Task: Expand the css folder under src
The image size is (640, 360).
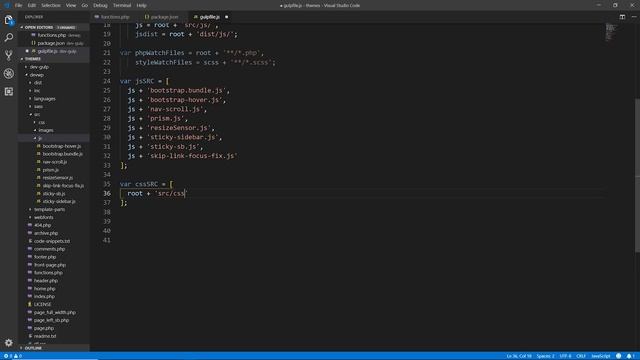Action: [x=53, y=122]
